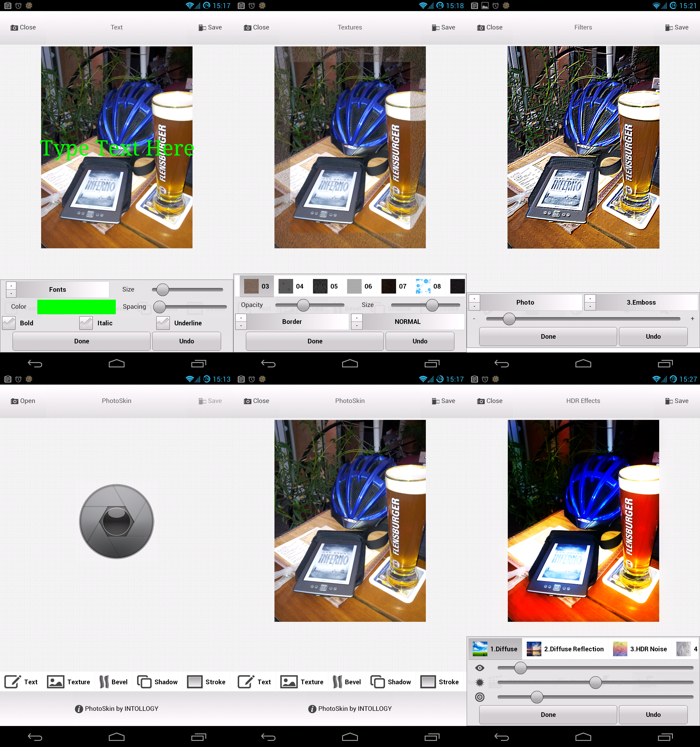Save from the HDR Effects screen
700x747 pixels.
677,401
